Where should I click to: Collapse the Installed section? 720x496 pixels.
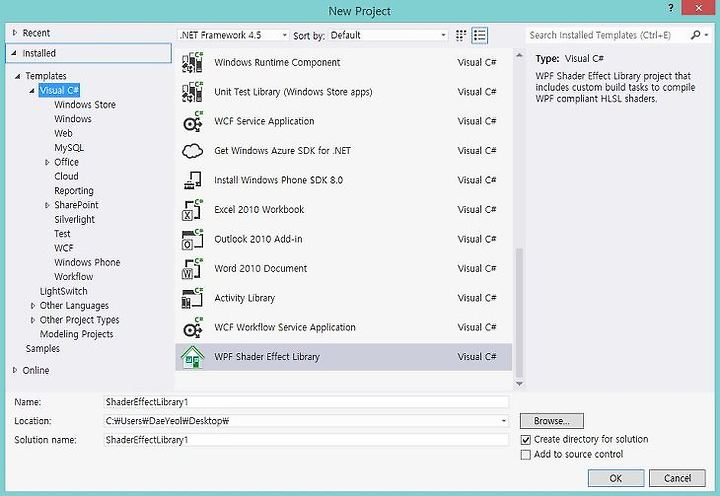point(14,53)
